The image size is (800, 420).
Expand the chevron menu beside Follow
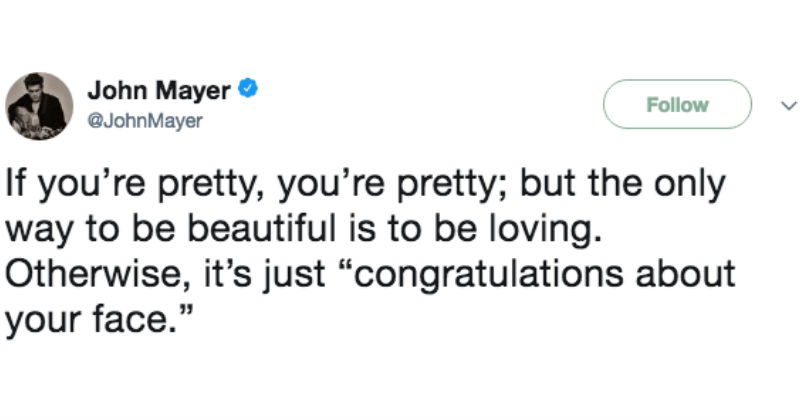[787, 105]
